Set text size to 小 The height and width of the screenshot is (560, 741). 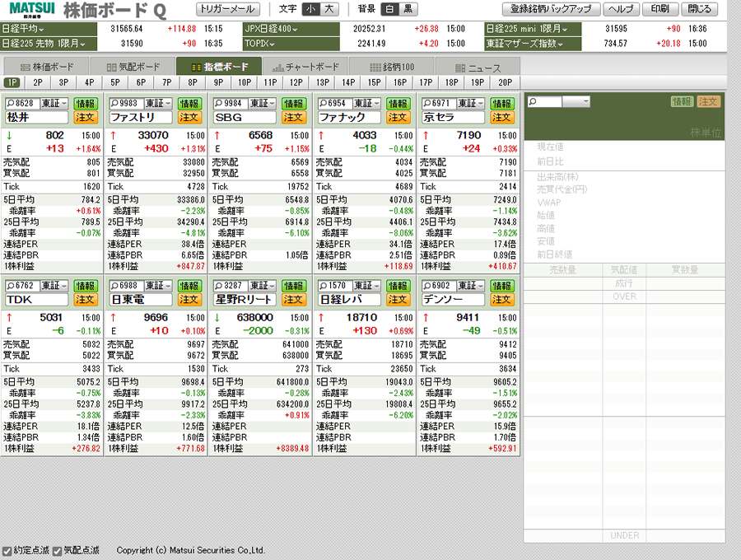click(310, 9)
